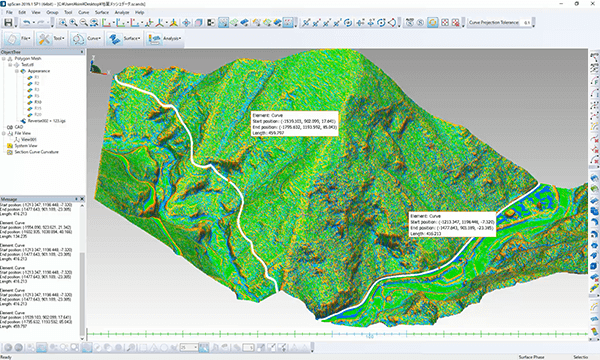Click the upper curve info label on terrain
Image resolution: width=600 pixels, height=360 pixels.
(x=294, y=124)
